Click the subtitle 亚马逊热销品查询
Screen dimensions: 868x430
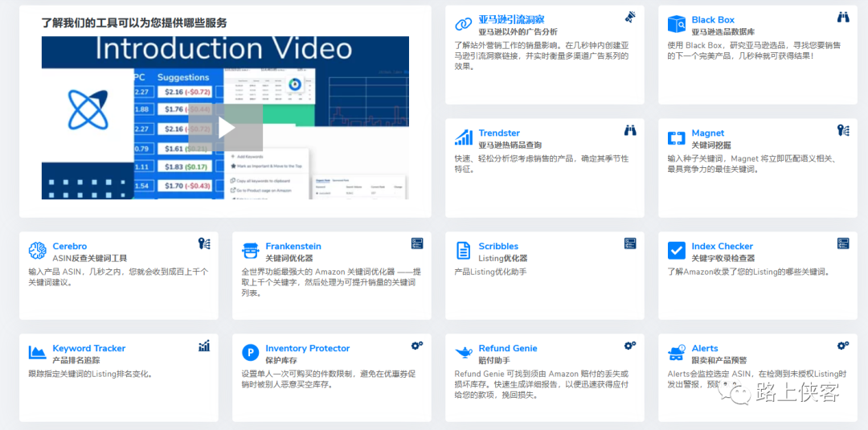tap(510, 145)
